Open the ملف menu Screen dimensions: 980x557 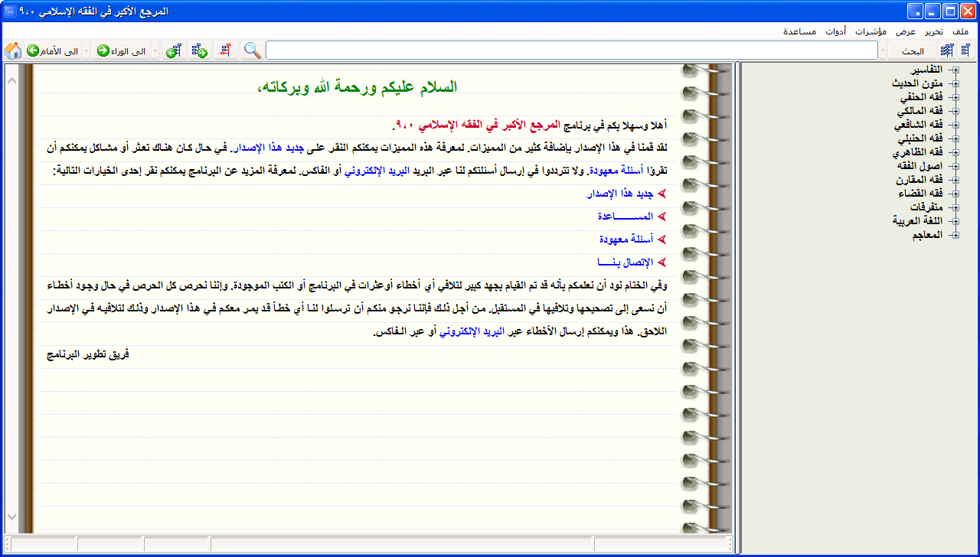(960, 31)
